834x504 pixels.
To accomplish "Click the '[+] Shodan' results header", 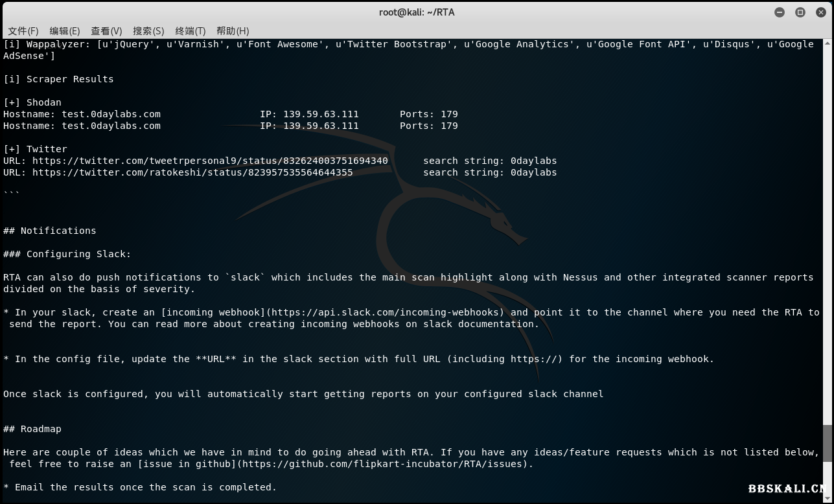I will pyautogui.click(x=32, y=102).
